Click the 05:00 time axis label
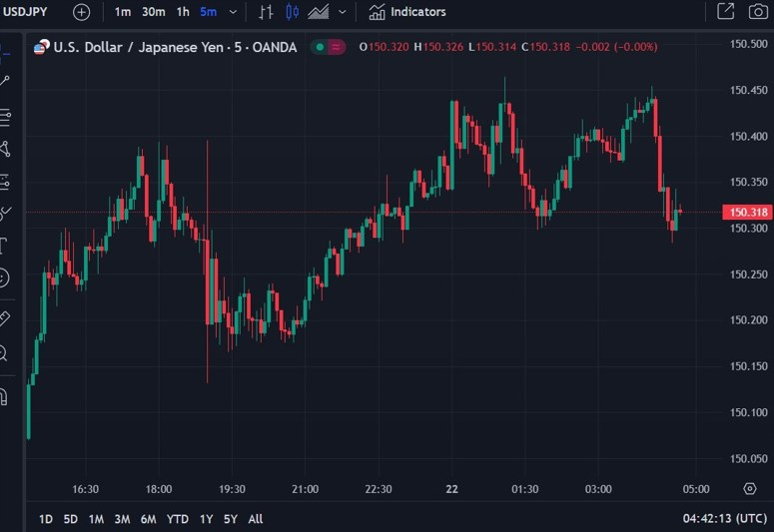The image size is (774, 532). click(x=696, y=489)
